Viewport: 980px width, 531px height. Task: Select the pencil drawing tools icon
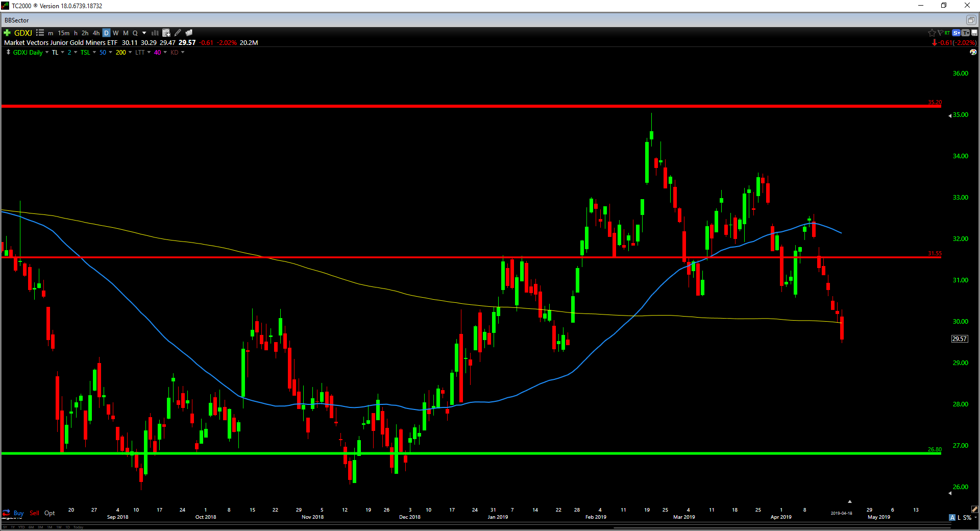click(178, 33)
